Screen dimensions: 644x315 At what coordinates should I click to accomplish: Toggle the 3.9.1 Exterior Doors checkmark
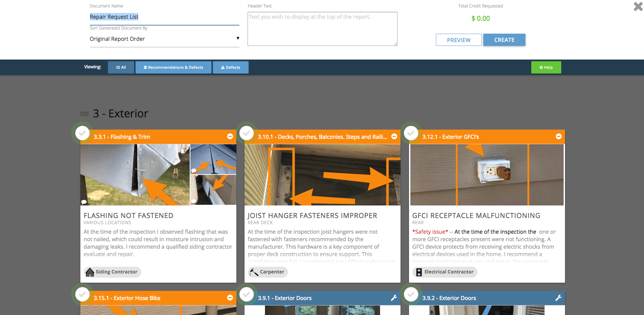tap(247, 294)
